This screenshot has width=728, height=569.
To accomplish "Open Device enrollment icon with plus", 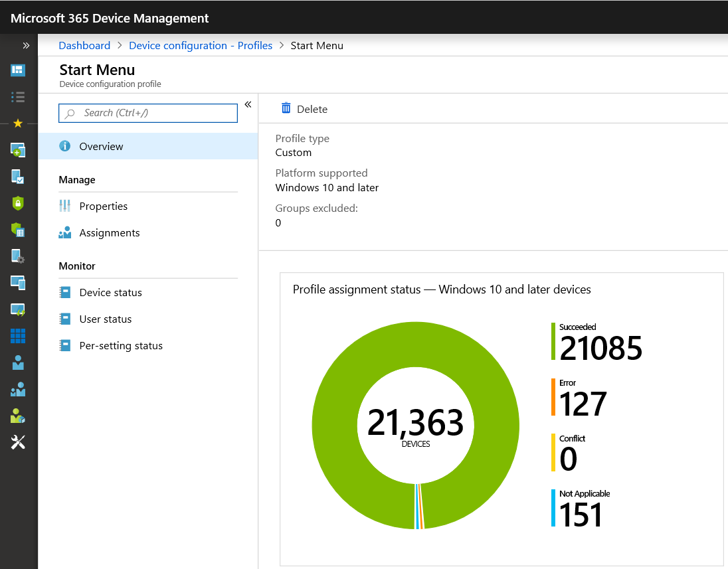I will 18,150.
